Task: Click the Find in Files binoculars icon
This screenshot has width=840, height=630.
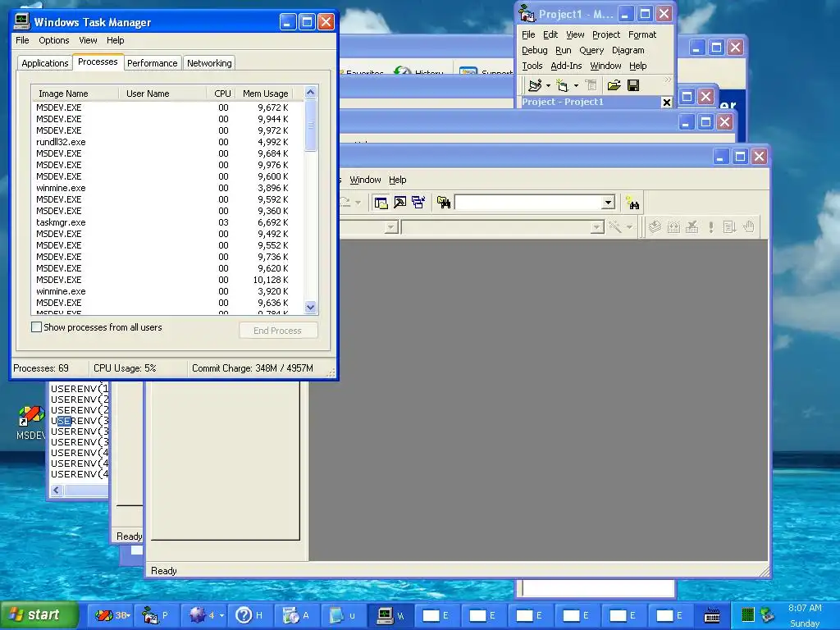Action: point(444,203)
